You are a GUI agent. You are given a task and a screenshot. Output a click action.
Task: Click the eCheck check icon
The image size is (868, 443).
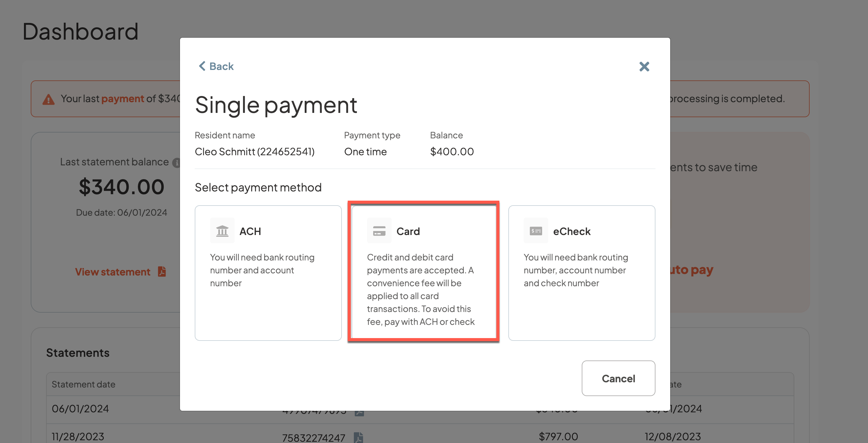pos(536,231)
